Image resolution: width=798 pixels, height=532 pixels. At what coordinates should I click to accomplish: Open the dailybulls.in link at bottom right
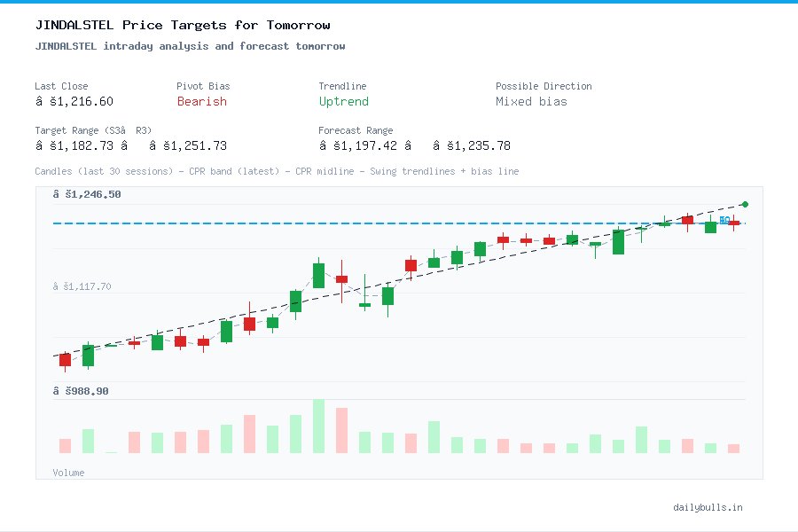[x=708, y=507]
